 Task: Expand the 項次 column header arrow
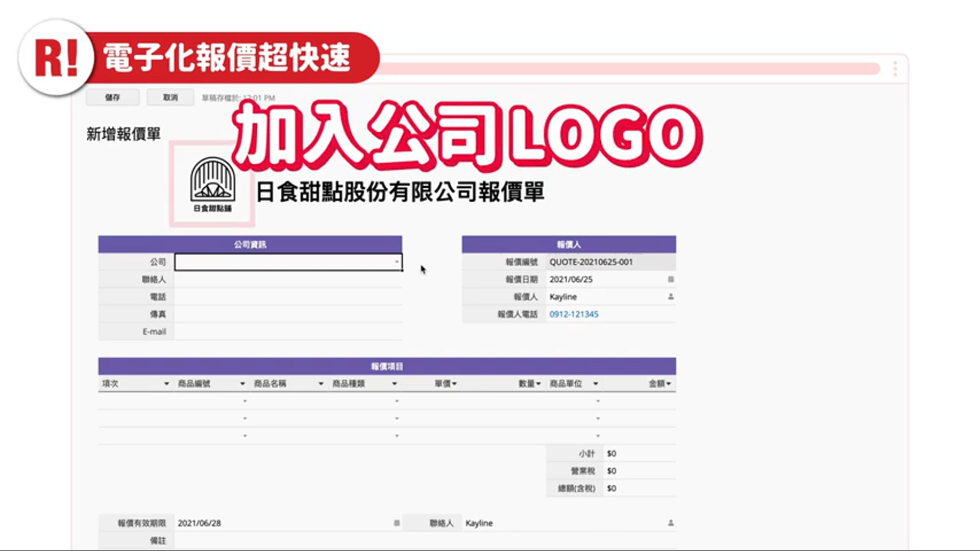(166, 384)
